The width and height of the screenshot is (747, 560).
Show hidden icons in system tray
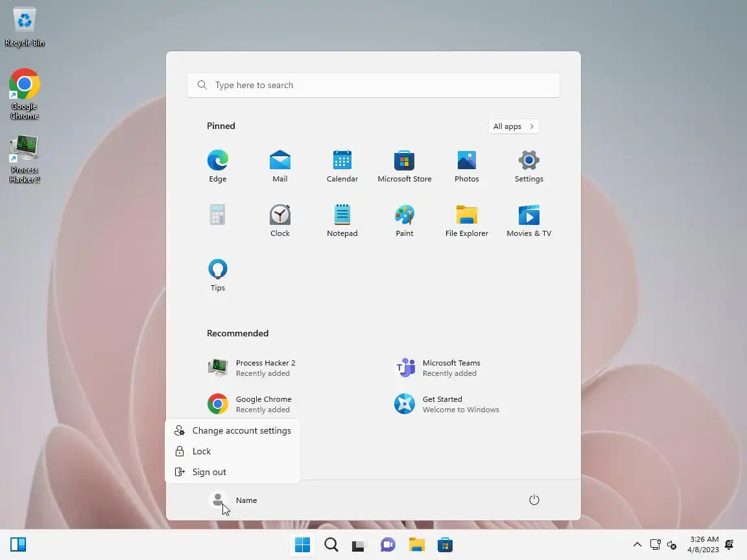tap(637, 544)
